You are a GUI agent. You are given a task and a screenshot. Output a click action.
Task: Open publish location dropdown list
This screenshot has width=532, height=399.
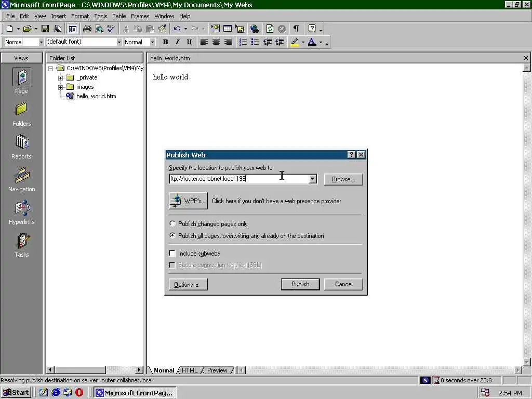pyautogui.click(x=312, y=179)
